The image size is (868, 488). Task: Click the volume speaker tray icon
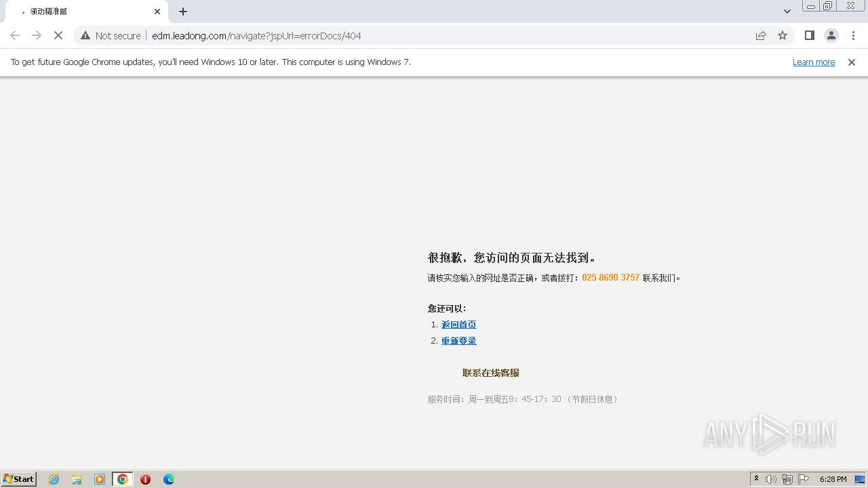coord(771,479)
